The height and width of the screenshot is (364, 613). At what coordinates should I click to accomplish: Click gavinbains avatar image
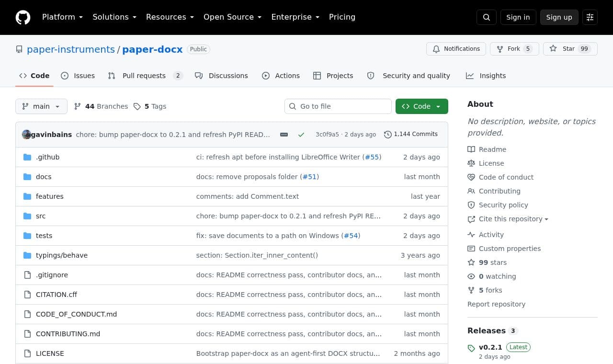click(26, 135)
